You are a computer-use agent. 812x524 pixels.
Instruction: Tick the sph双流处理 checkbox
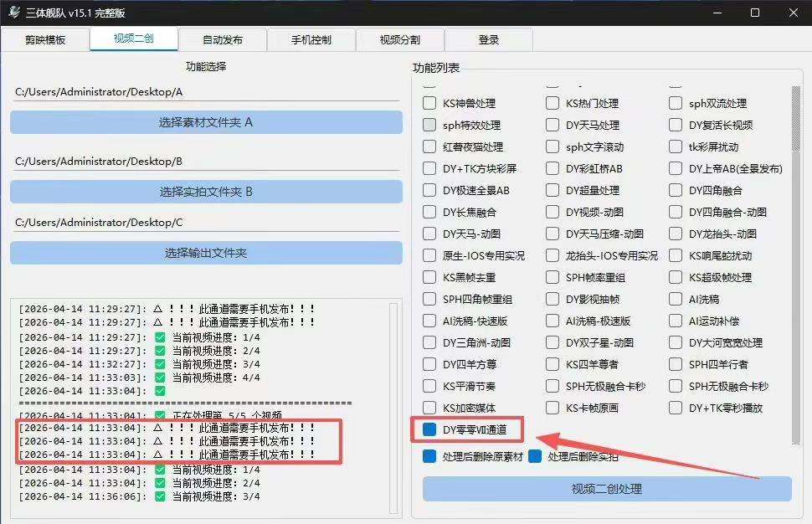[676, 103]
